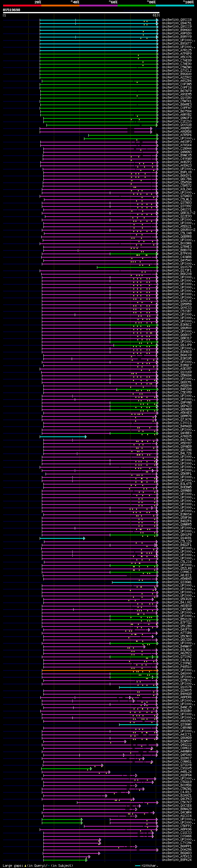Select hit label UniRef100_Q00SU8
Image resolution: width=197 pixels, height=868 pixels.
click(x=177, y=125)
